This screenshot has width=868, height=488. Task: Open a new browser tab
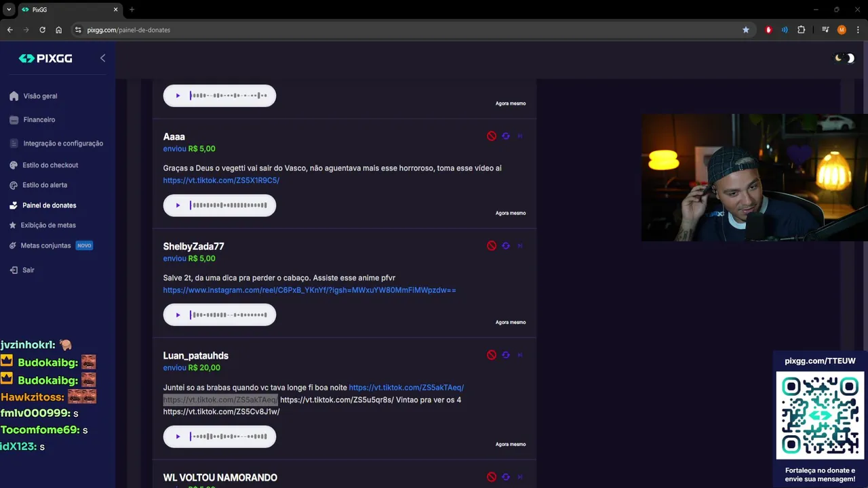pyautogui.click(x=132, y=9)
